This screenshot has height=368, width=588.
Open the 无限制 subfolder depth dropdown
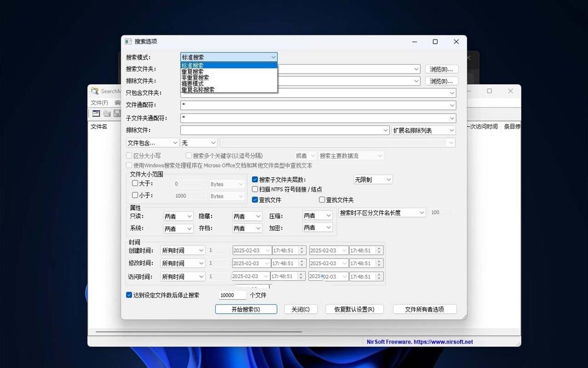[x=373, y=180]
